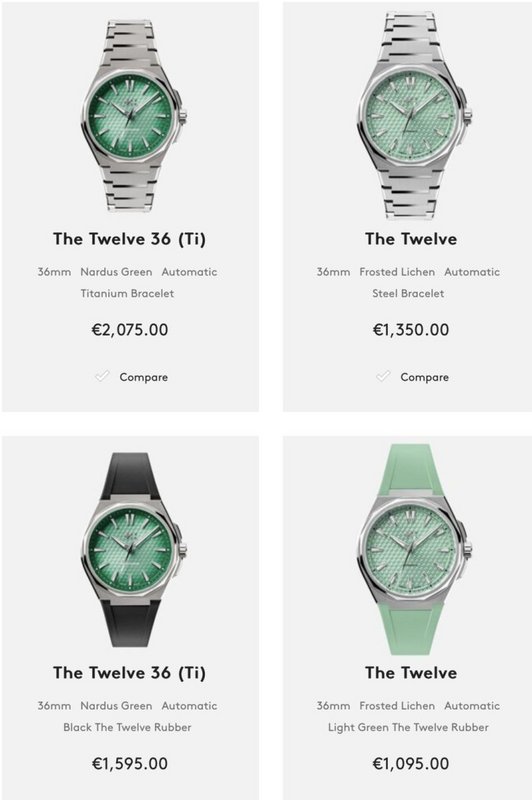
Task: Select the €1,595.00 price
Action: point(130,764)
